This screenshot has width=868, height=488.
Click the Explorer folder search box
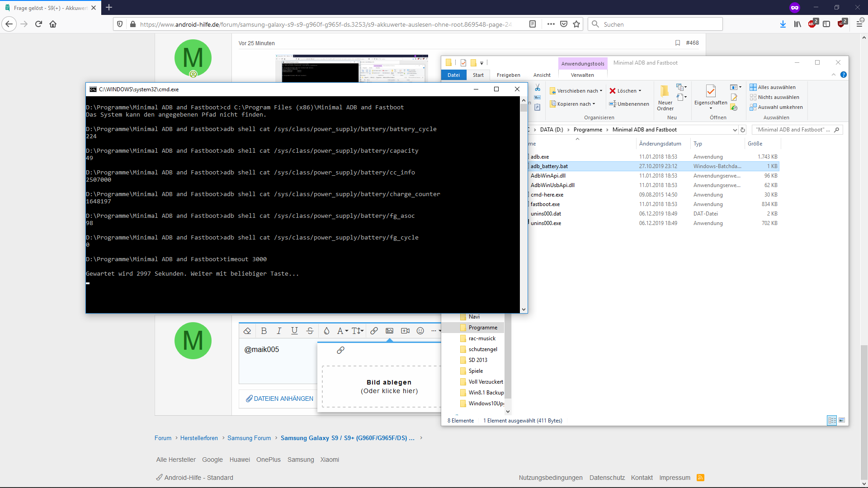797,130
